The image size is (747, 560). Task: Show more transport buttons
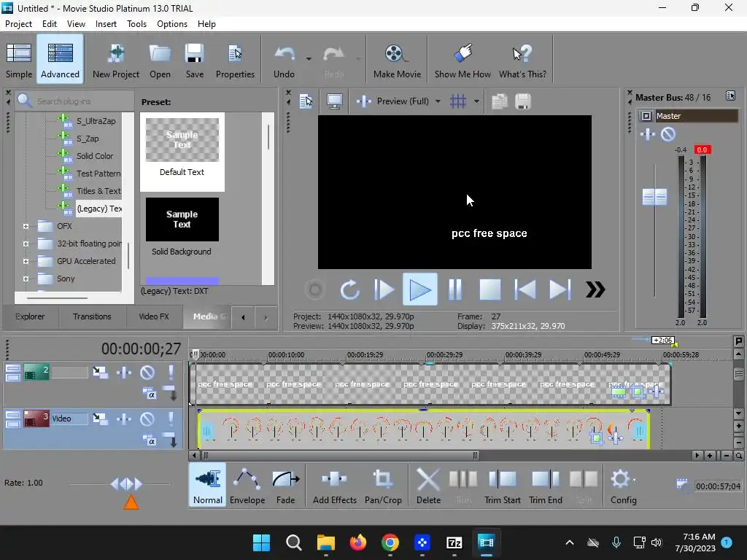[x=595, y=289]
